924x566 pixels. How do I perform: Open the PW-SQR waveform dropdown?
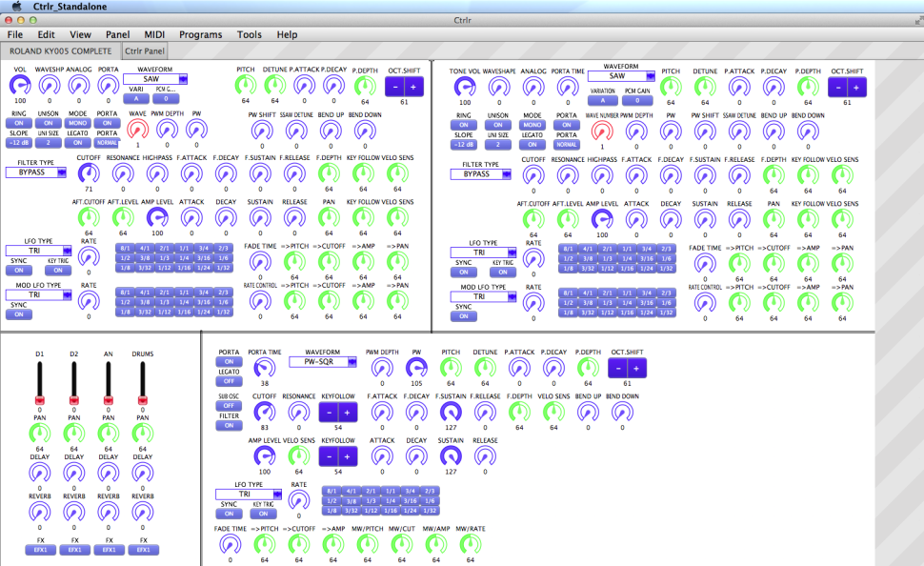coord(323,361)
